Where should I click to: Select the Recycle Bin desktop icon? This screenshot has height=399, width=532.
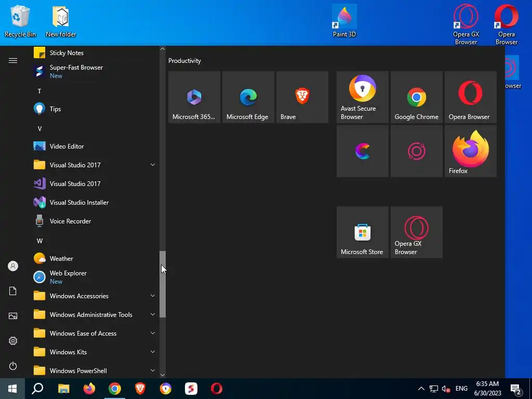pyautogui.click(x=20, y=21)
